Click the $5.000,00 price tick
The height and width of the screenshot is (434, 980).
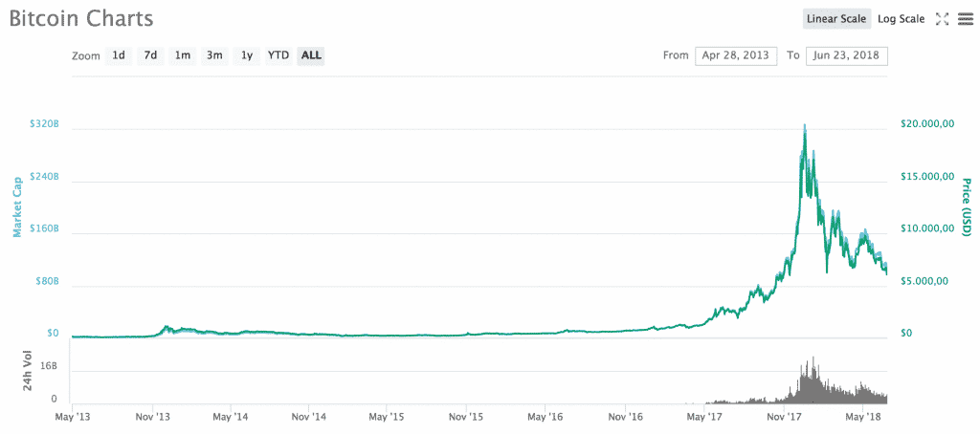pos(924,281)
